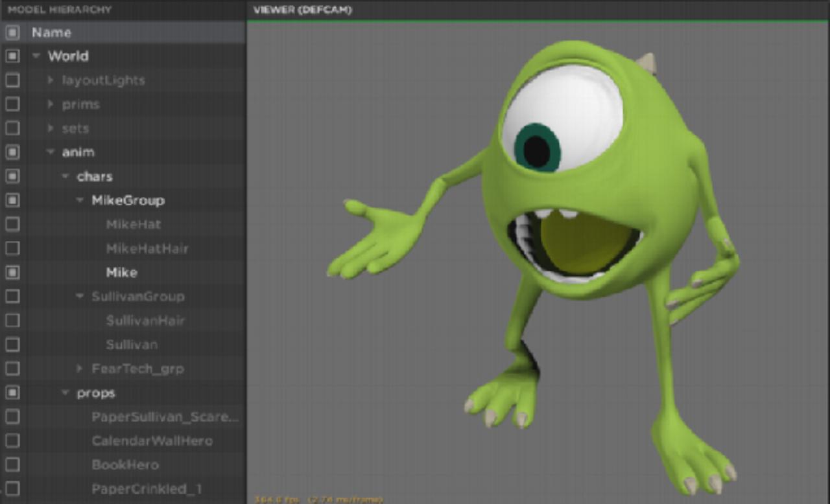Collapse the props group arrow
The image size is (830, 504).
click(65, 393)
